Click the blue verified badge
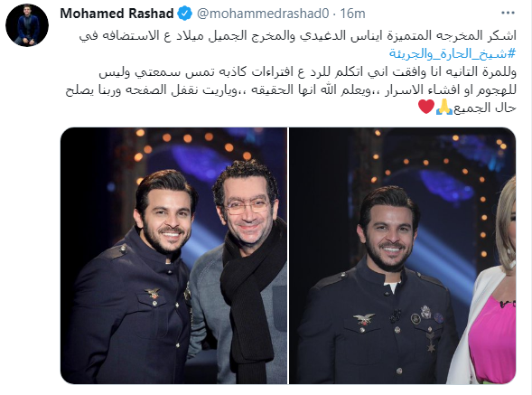 (185, 14)
